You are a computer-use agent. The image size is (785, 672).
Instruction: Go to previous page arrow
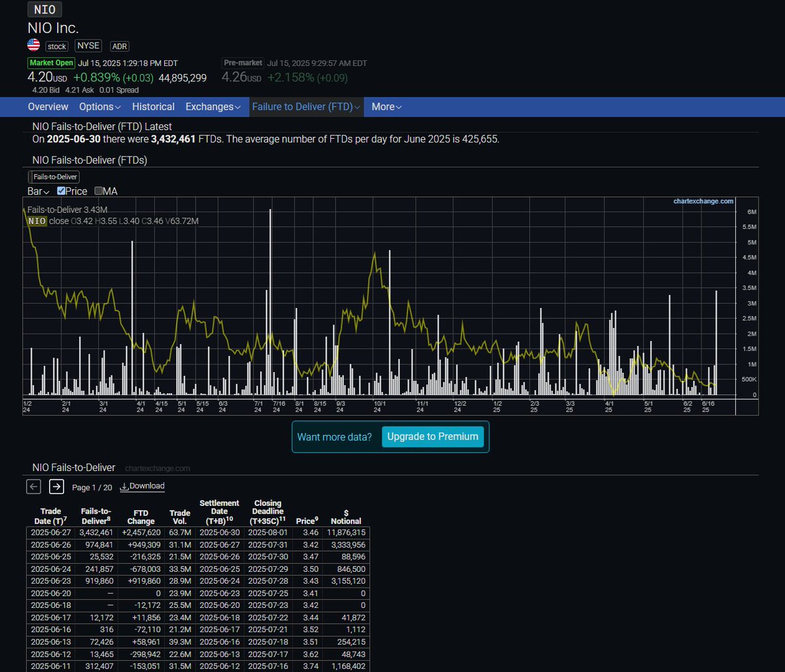pyautogui.click(x=34, y=486)
